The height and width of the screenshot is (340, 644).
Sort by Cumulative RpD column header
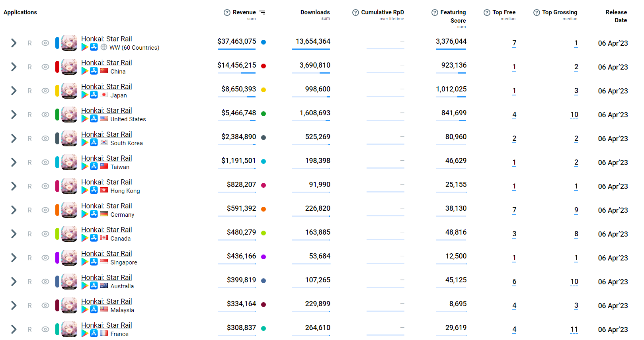382,12
